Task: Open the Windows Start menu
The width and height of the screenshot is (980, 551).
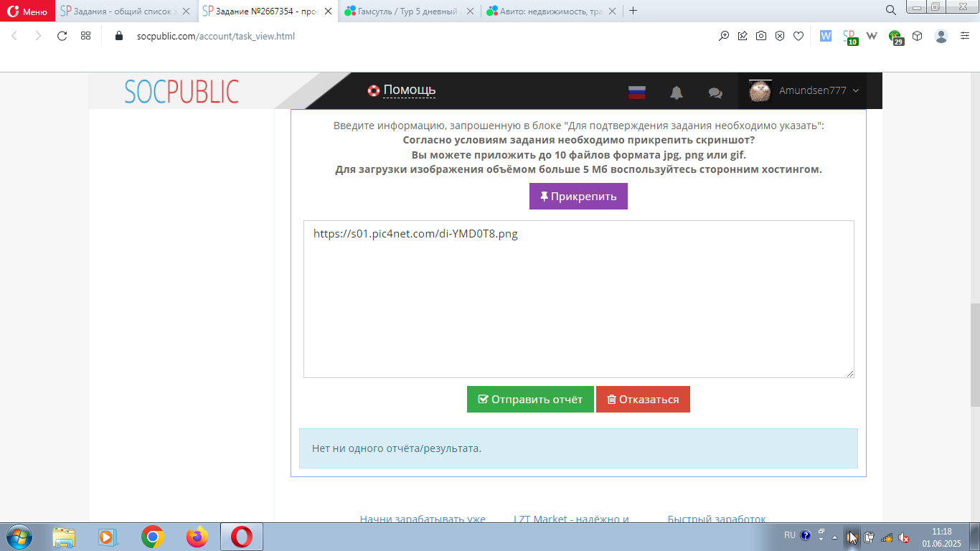Action: 18,537
